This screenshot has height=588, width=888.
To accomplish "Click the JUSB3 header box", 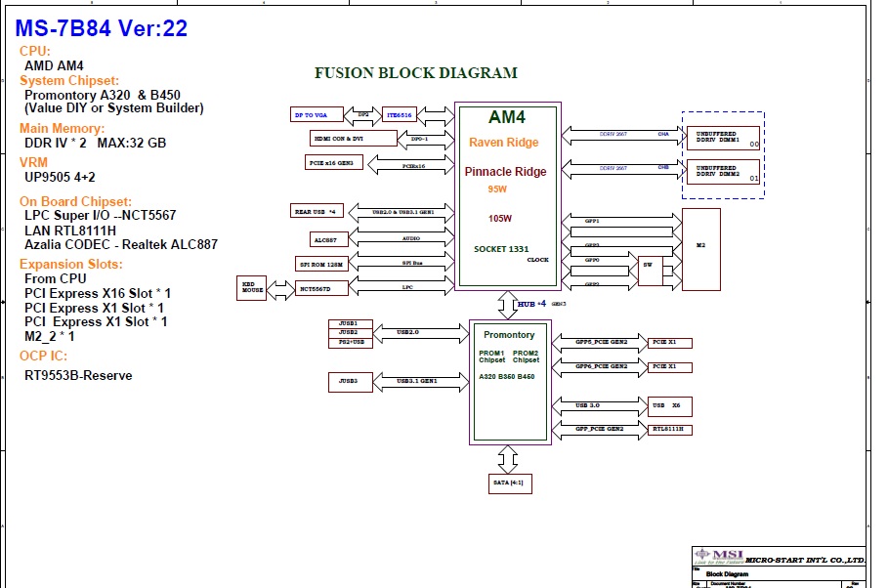I will pyautogui.click(x=349, y=381).
